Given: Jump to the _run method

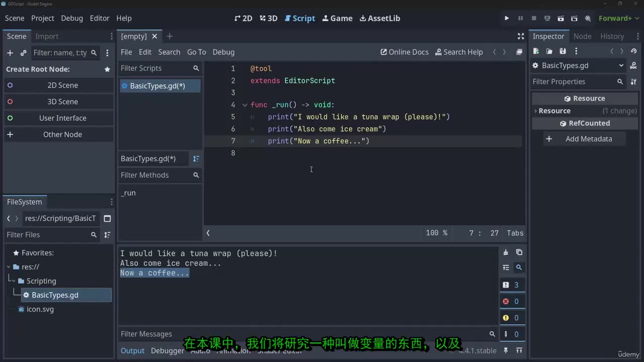Looking at the screenshot, I should click(128, 193).
